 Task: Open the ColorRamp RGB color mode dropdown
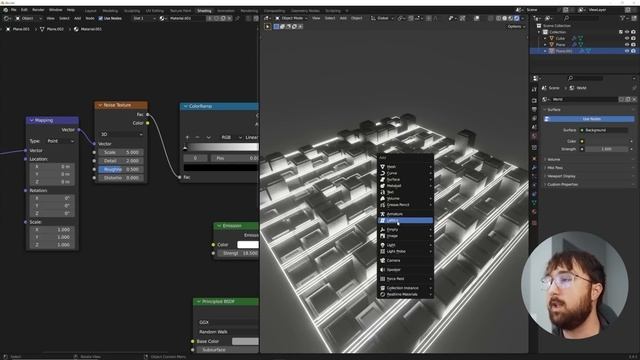[231, 138]
